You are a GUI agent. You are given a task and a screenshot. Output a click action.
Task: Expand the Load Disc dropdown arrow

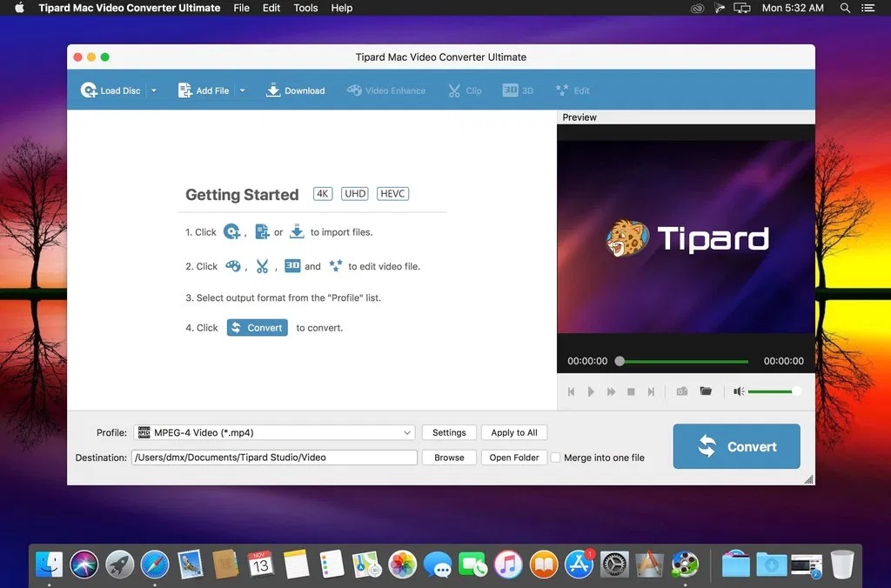point(153,90)
